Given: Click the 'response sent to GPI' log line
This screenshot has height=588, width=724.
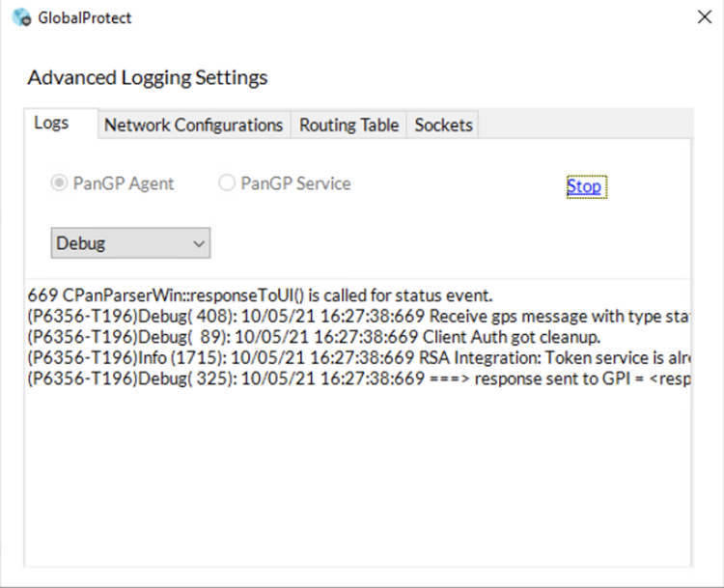Looking at the screenshot, I should coord(357,378).
